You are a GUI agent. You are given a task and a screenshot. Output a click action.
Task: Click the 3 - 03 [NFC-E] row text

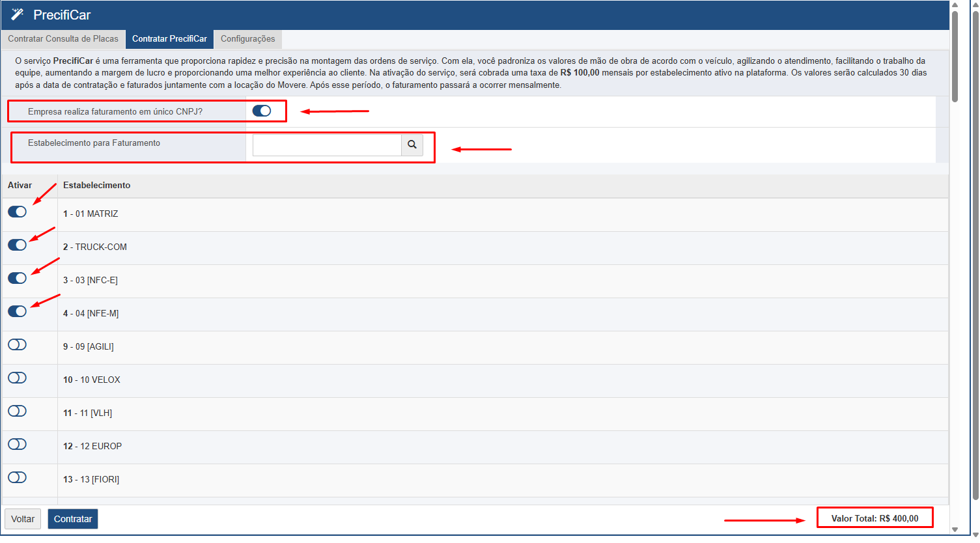91,280
